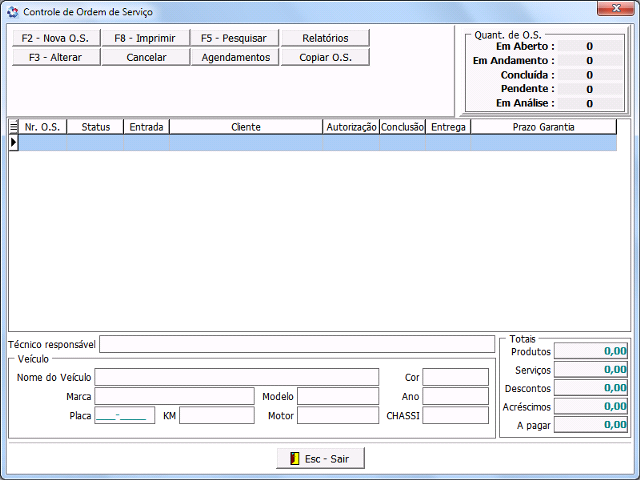Image resolution: width=640 pixels, height=480 pixels.
Task: Click the row pointer arrow in the grid
Action: point(13,142)
